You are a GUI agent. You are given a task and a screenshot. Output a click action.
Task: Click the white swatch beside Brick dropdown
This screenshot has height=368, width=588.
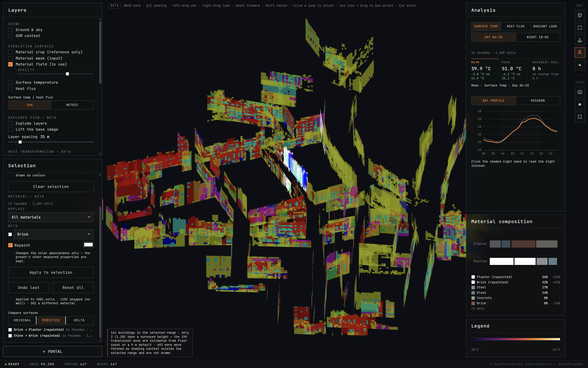pyautogui.click(x=10, y=234)
